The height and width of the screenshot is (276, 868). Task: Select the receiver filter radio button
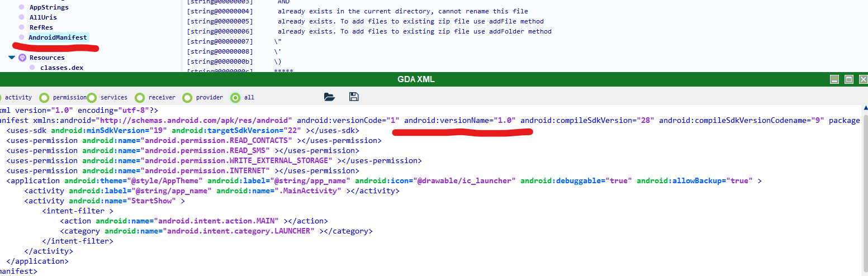140,97
